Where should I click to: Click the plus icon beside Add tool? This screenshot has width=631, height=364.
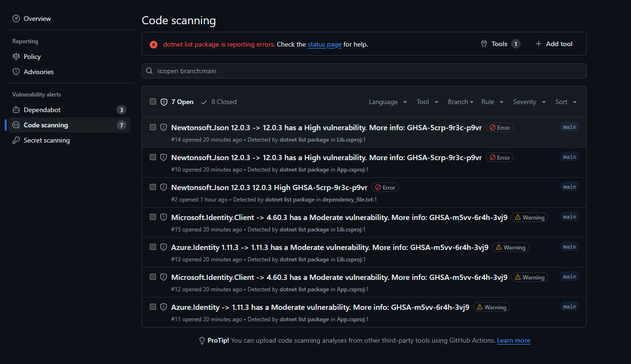(539, 44)
